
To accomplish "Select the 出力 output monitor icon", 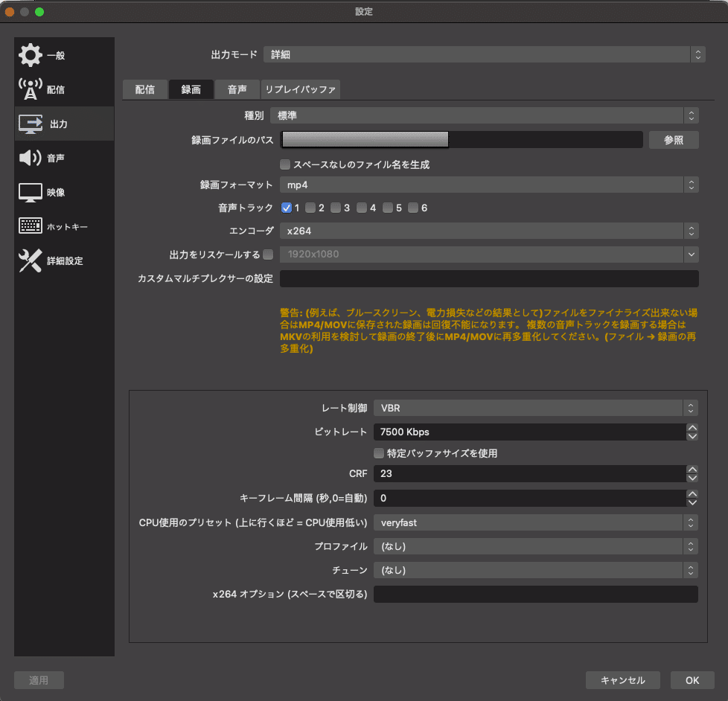I will [x=31, y=124].
